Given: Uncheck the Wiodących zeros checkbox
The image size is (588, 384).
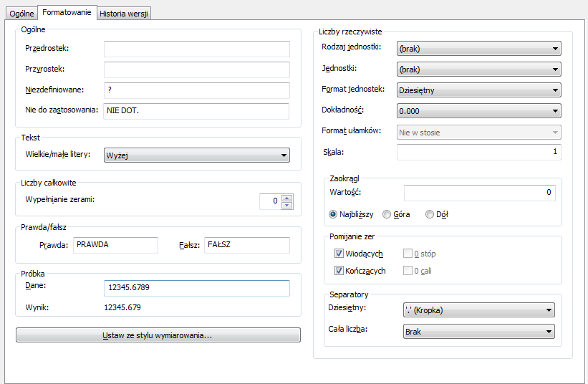Looking at the screenshot, I should [339, 254].
